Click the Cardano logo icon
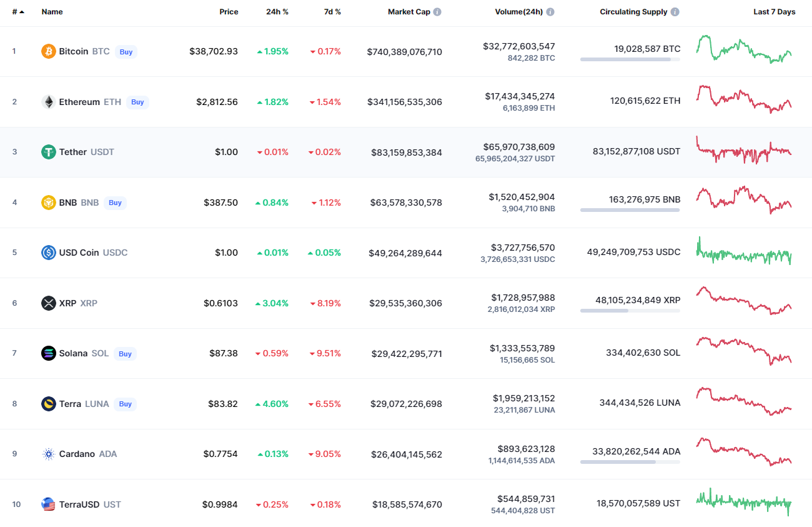The width and height of the screenshot is (812, 527). coord(49,454)
